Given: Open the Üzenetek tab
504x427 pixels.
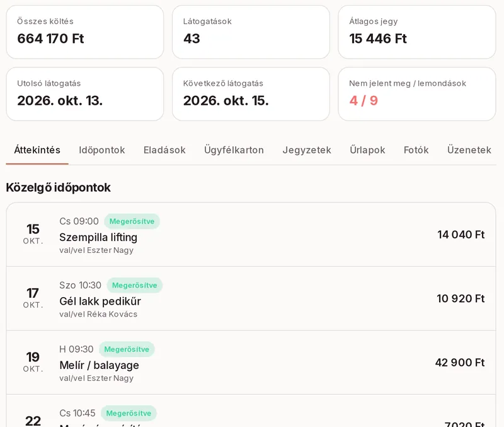Looking at the screenshot, I should click(x=469, y=150).
